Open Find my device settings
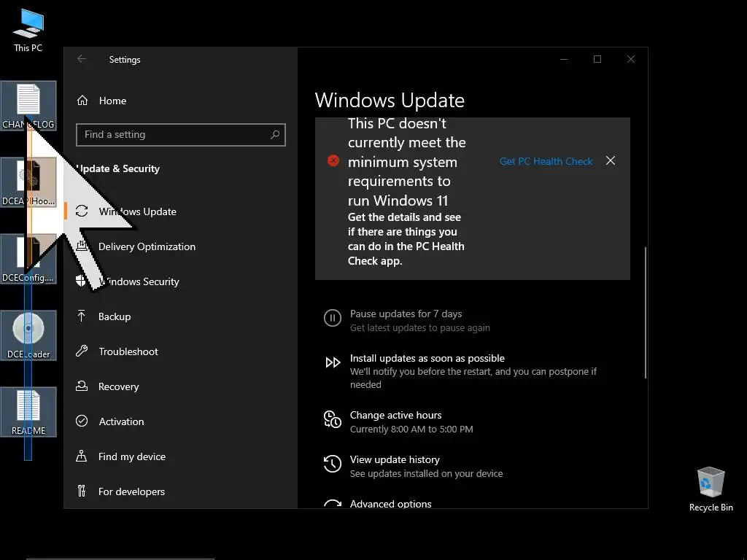The height and width of the screenshot is (560, 747). point(132,456)
